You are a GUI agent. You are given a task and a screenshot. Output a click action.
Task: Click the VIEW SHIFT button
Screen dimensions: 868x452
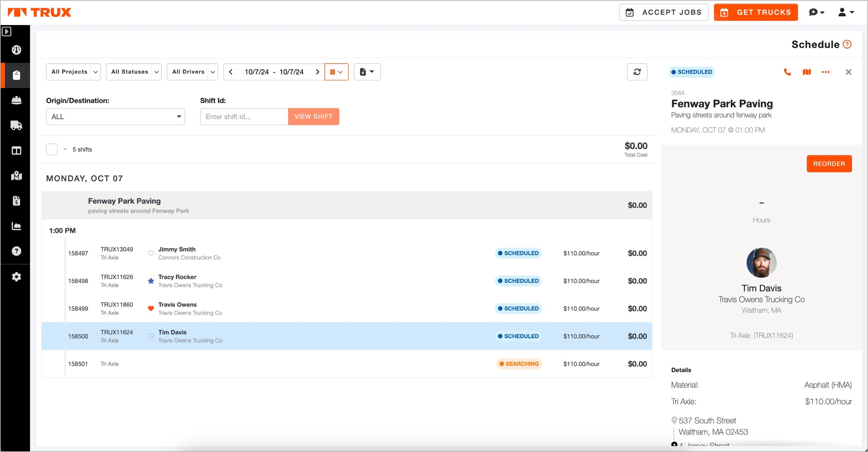(313, 117)
